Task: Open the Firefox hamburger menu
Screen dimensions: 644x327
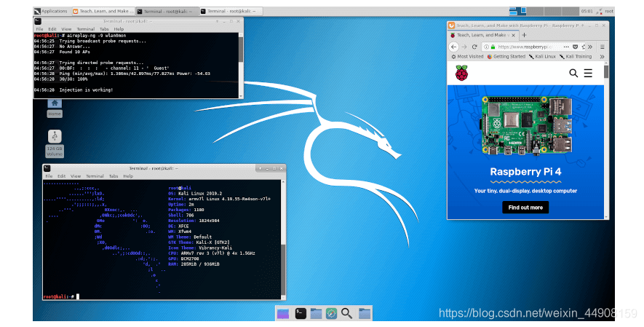Action: [602, 47]
